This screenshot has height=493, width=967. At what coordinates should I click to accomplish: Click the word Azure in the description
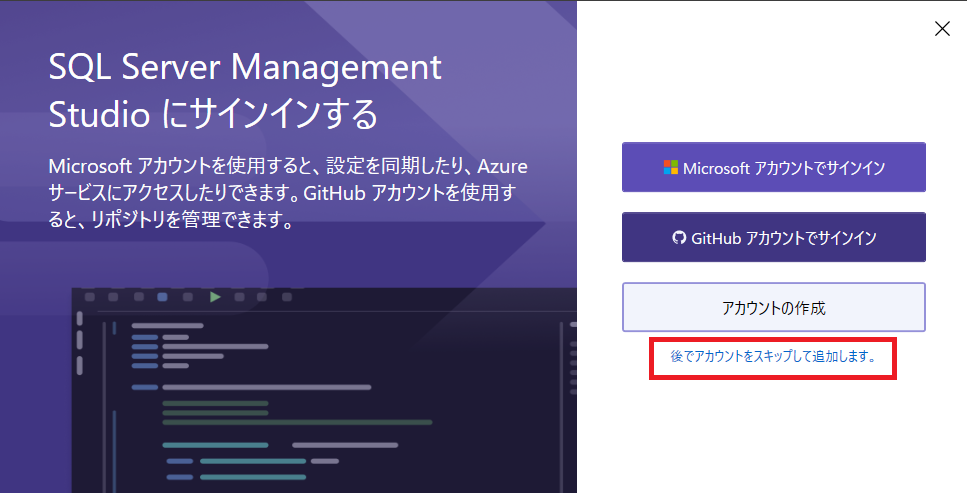[x=503, y=167]
